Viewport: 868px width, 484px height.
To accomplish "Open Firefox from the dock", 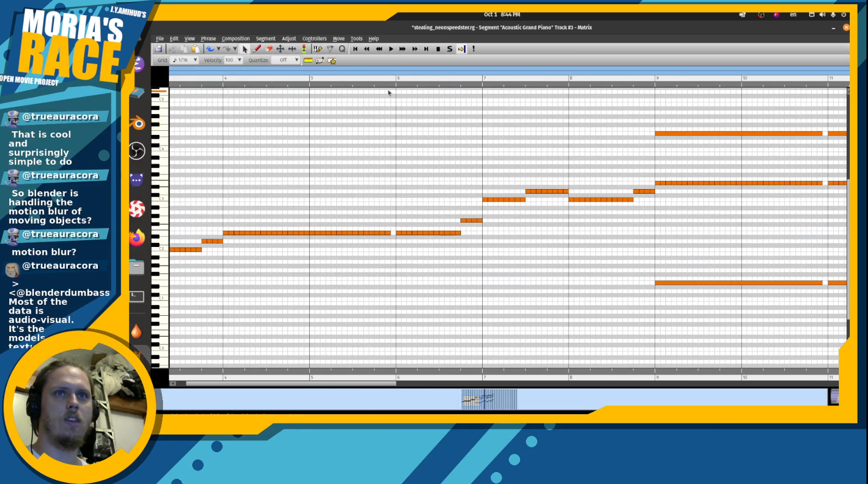I will click(x=137, y=238).
